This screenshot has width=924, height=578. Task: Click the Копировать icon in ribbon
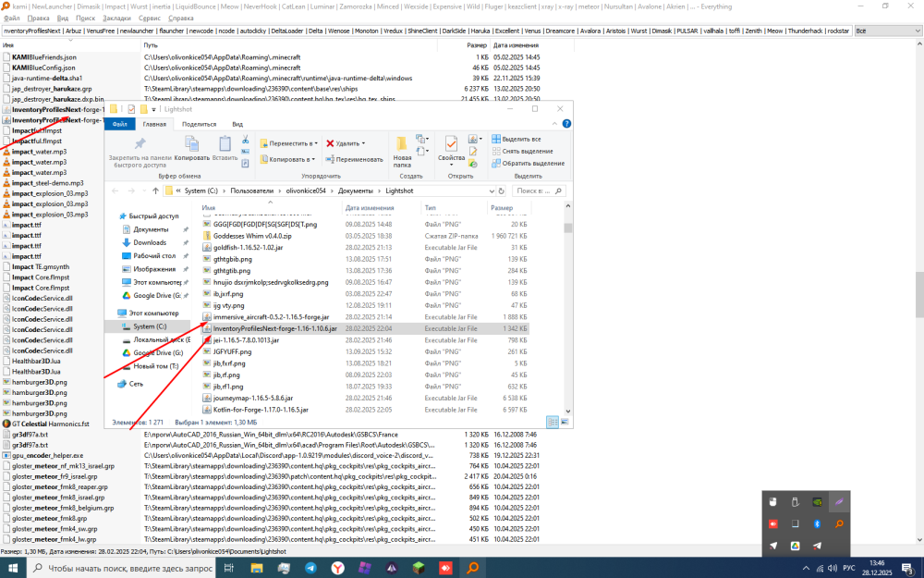(191, 148)
